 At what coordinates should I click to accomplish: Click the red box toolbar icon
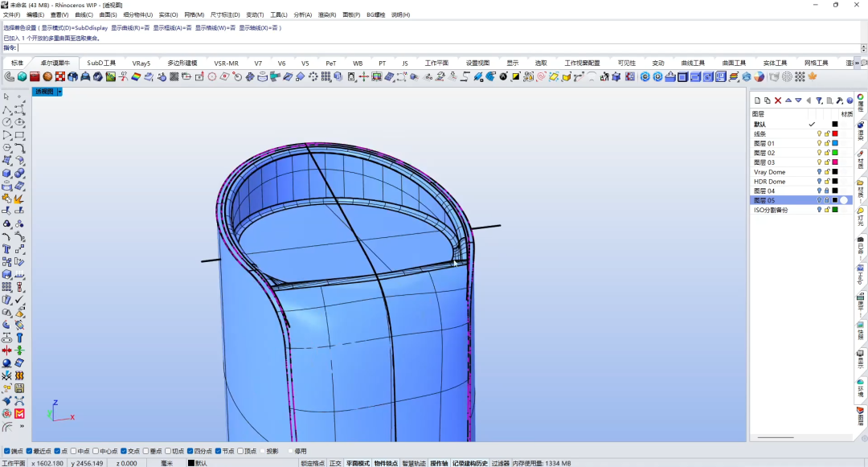(35, 77)
